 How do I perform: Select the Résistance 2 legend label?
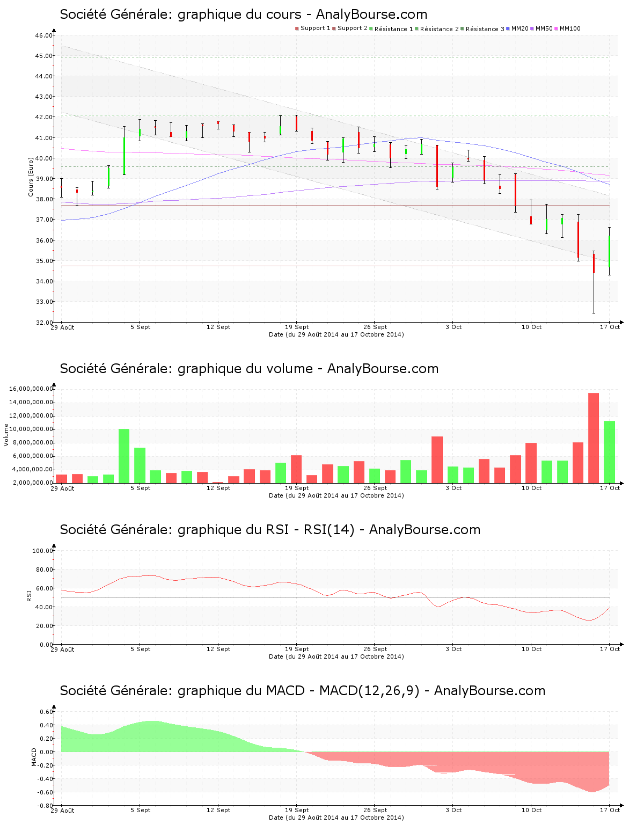(440, 29)
